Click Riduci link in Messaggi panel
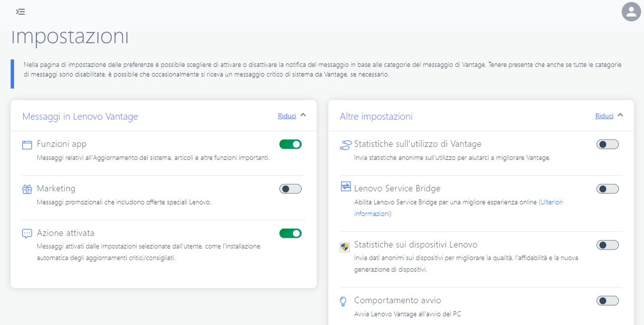 click(287, 116)
